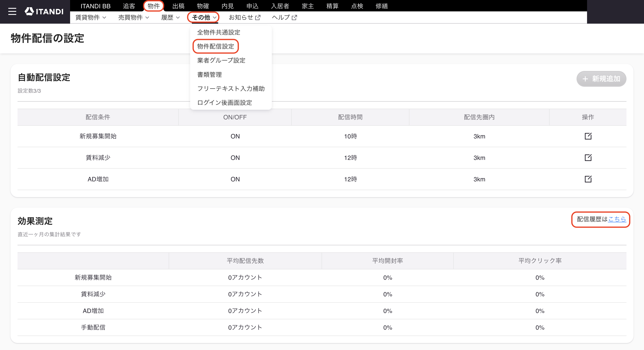This screenshot has height=350, width=644.
Task: Select 全物件共通設定 menu entry
Action: pyautogui.click(x=219, y=32)
